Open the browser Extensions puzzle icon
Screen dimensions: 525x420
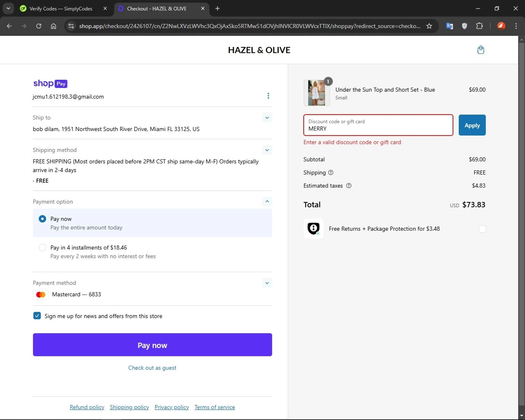click(479, 26)
